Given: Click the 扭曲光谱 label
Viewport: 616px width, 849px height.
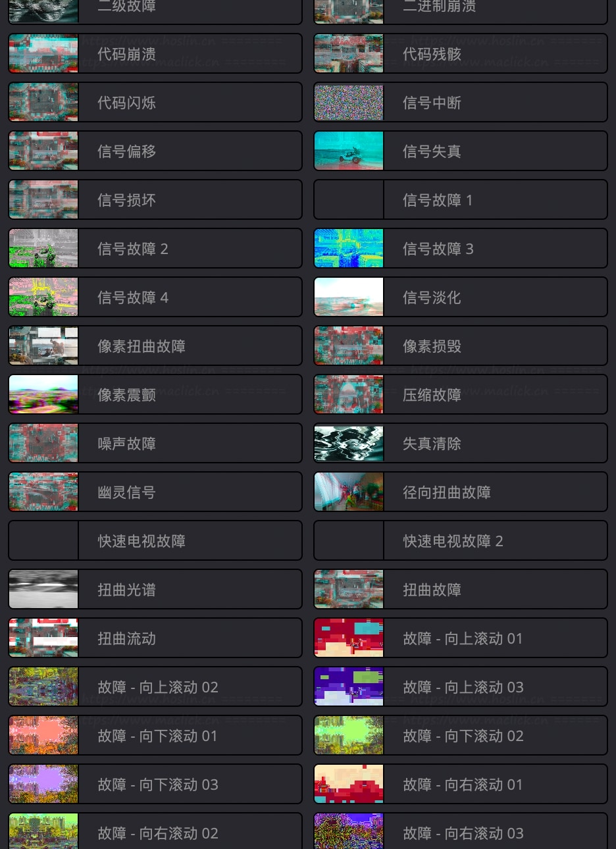Looking at the screenshot, I should [x=126, y=590].
